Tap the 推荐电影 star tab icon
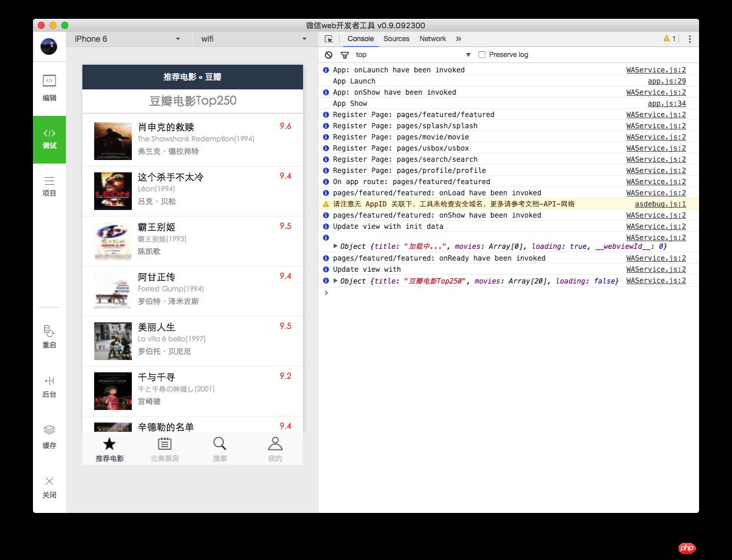Screen dimensions: 732x560 (109, 444)
